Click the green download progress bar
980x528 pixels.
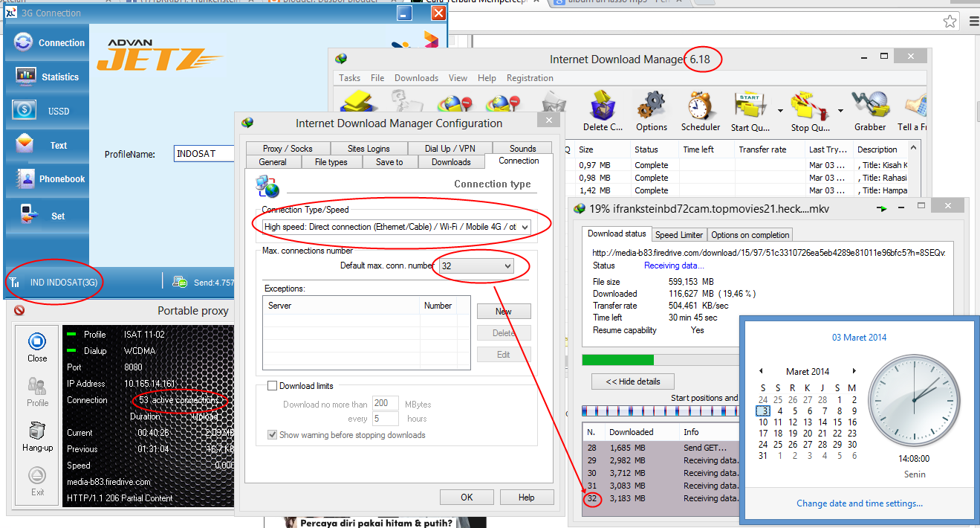[618, 360]
